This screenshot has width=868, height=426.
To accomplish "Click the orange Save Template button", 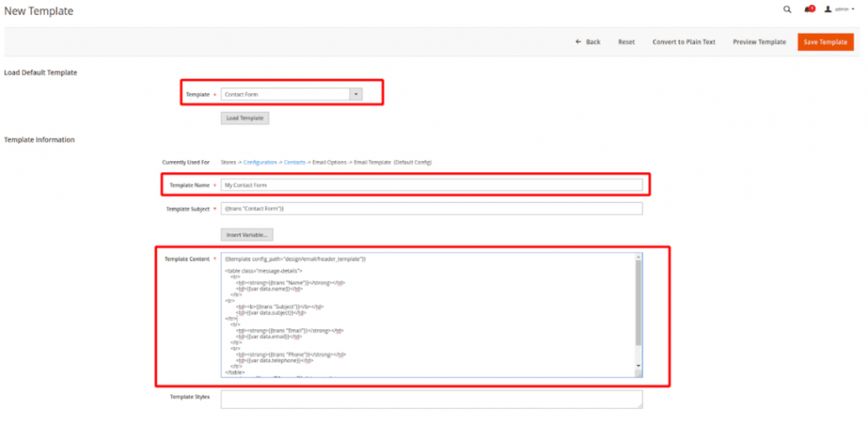I will point(825,42).
